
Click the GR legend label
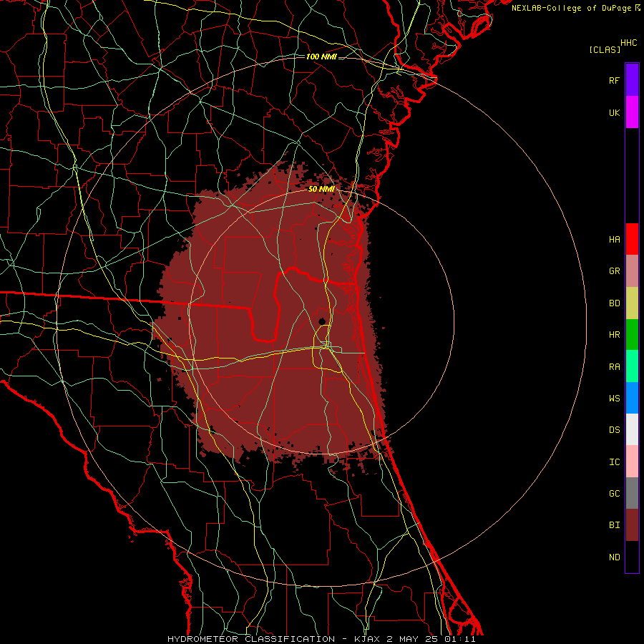(614, 271)
